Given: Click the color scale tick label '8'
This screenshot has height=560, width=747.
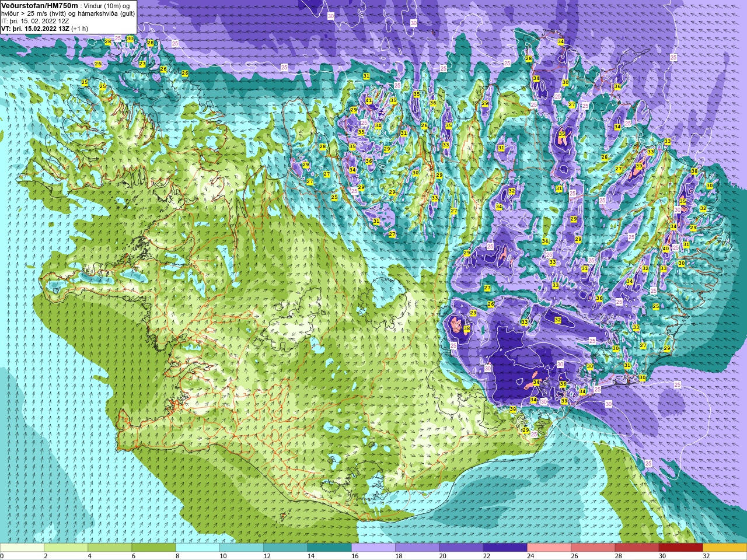Looking at the screenshot, I should 176,556.
